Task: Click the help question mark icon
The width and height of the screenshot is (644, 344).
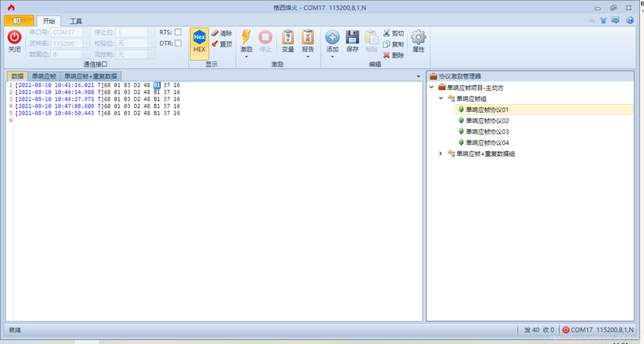Action: point(630,20)
